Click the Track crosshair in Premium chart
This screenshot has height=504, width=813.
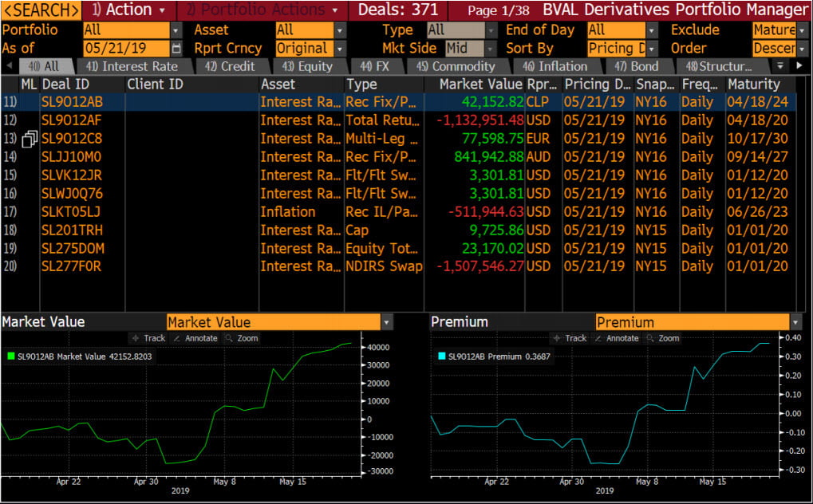tap(557, 338)
